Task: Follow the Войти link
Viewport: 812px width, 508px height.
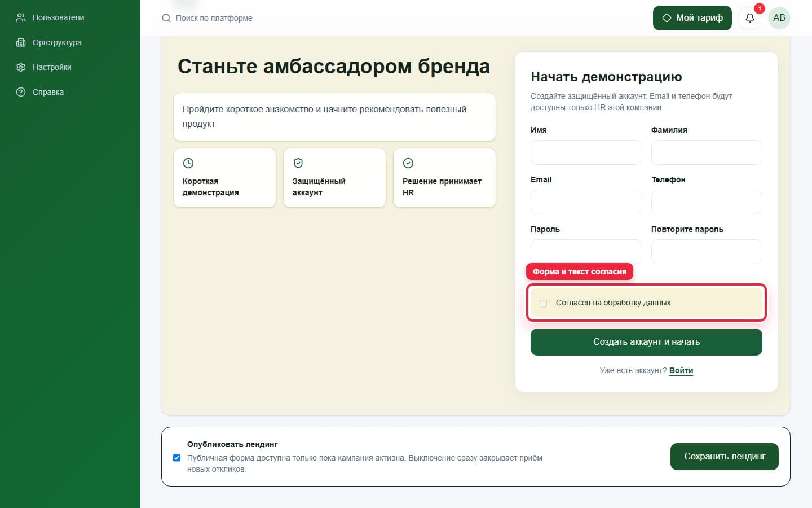Action: 681,370
